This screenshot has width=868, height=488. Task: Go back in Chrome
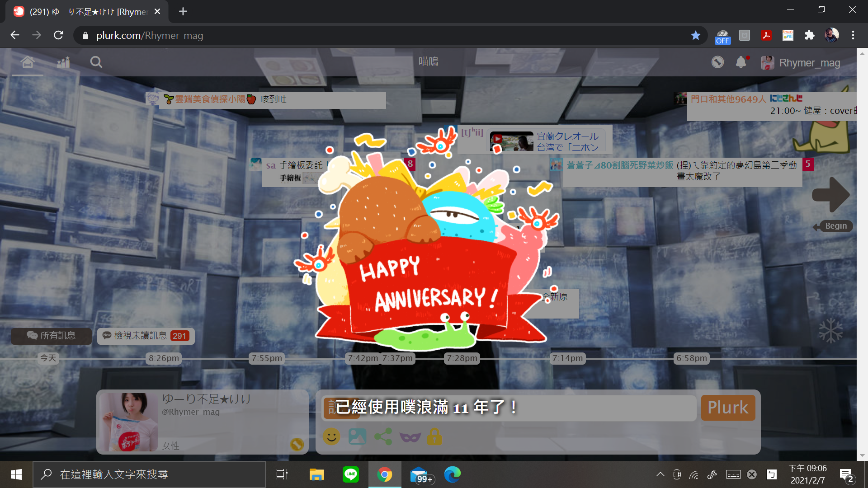[15, 35]
